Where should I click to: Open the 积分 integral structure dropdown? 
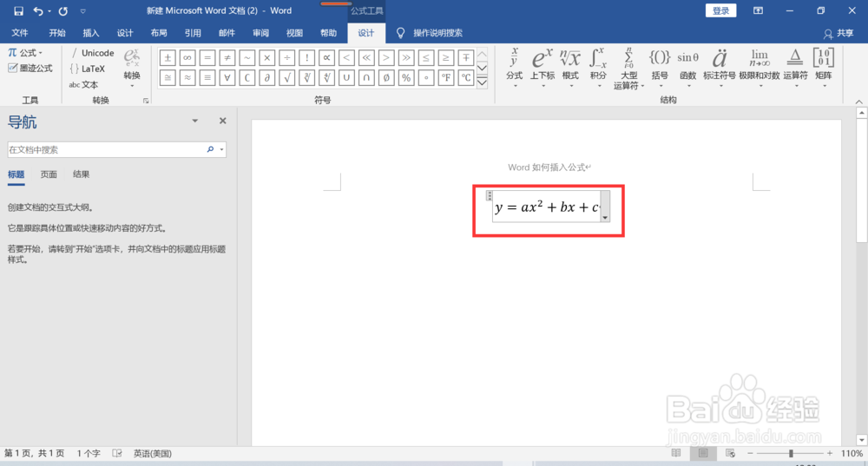pyautogui.click(x=598, y=68)
